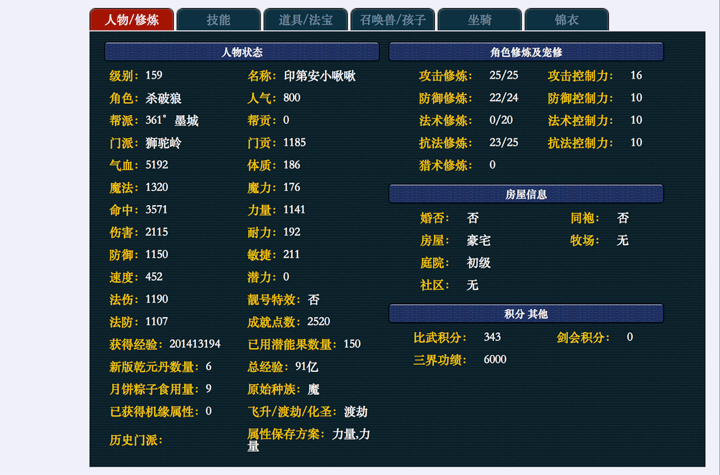Click the 比武积分 value 343
Viewport: 720px width, 475px height.
point(492,338)
